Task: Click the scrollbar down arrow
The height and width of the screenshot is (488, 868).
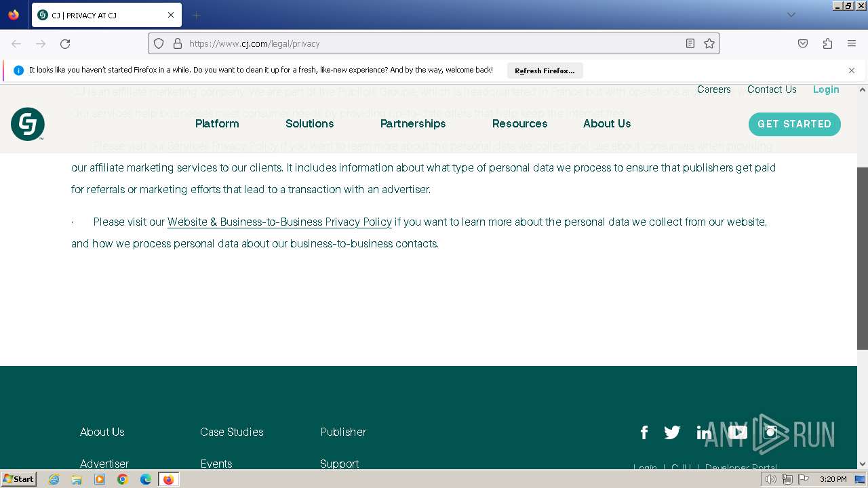Action: tap(863, 464)
